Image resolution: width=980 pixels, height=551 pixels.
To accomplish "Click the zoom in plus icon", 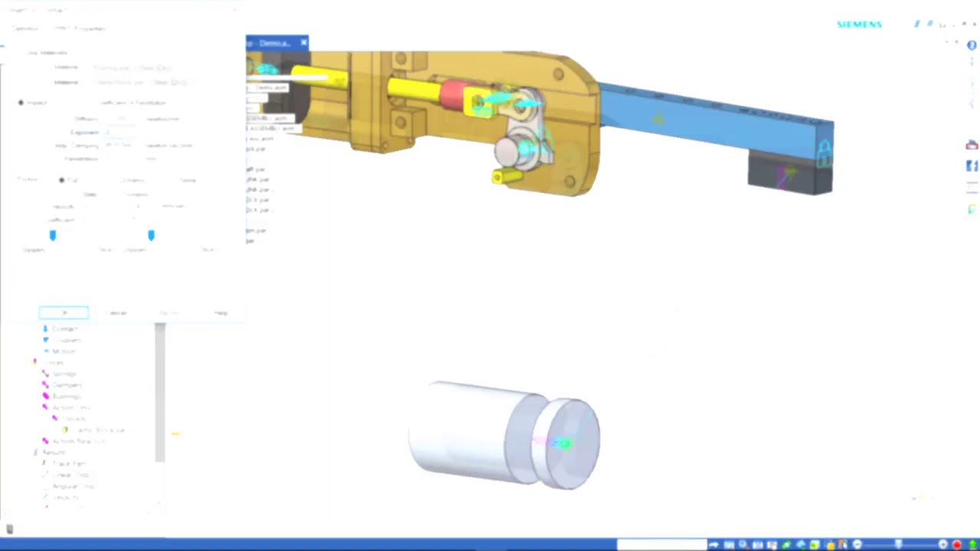I will pyautogui.click(x=943, y=544).
